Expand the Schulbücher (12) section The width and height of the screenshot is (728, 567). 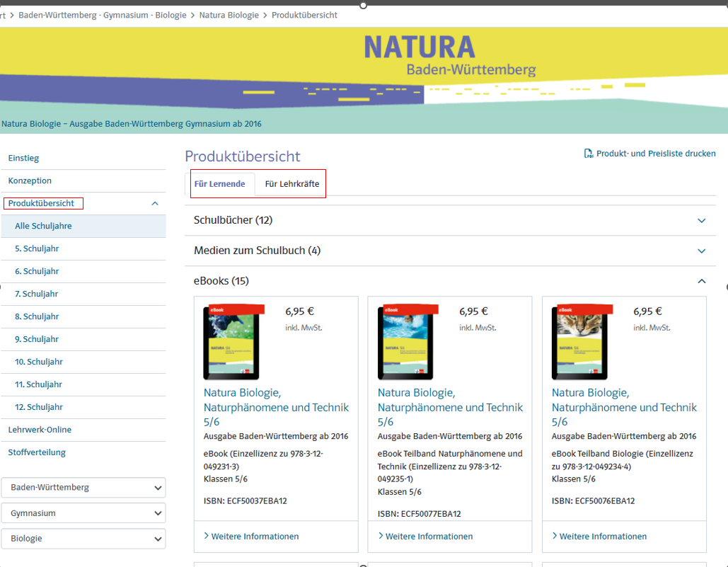[x=450, y=220]
